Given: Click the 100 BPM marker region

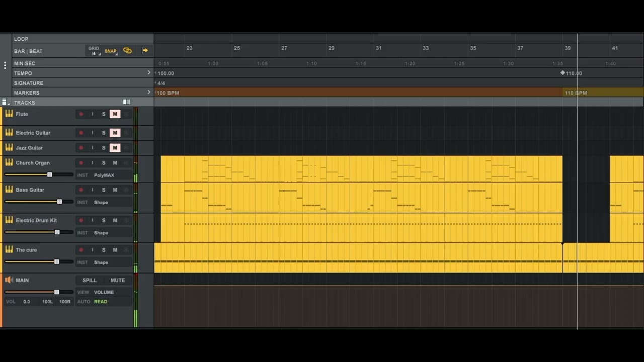Looking at the screenshot, I should (358, 93).
